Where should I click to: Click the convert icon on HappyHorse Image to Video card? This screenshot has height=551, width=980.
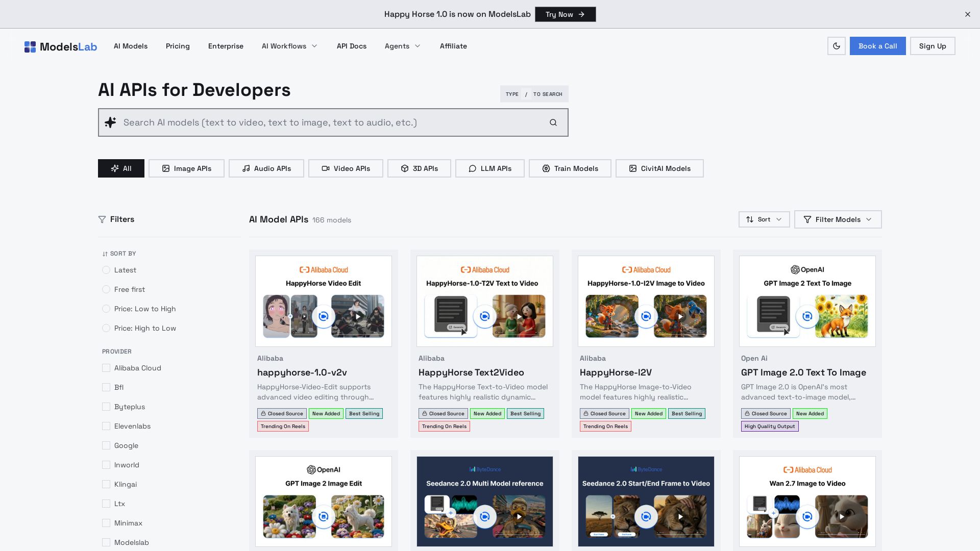[646, 316]
